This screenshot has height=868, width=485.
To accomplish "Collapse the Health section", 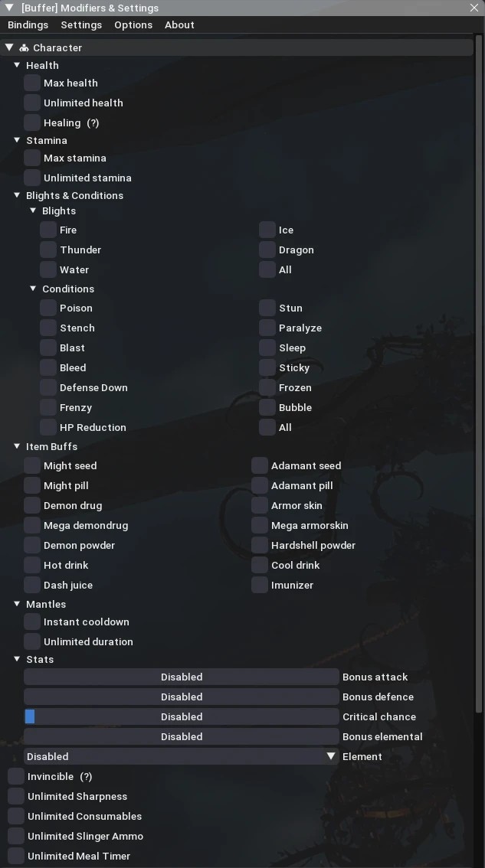I will [17, 65].
